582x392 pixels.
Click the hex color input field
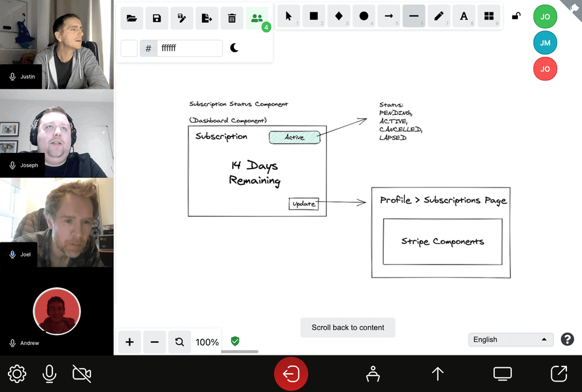pos(190,48)
